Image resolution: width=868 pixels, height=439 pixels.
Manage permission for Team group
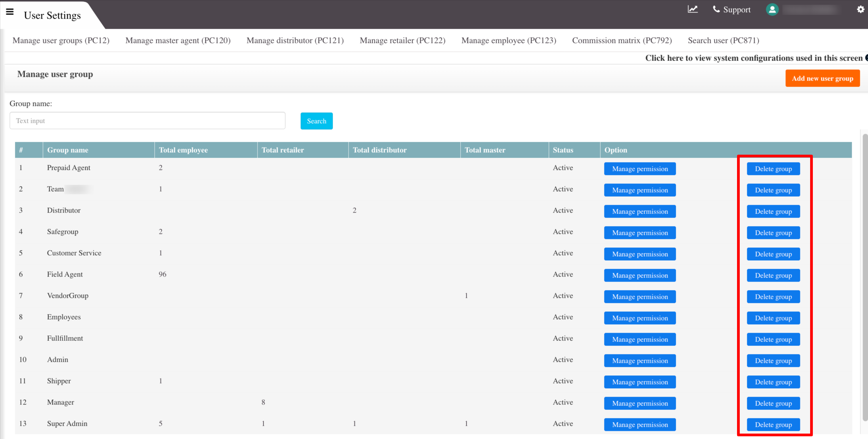pos(640,190)
